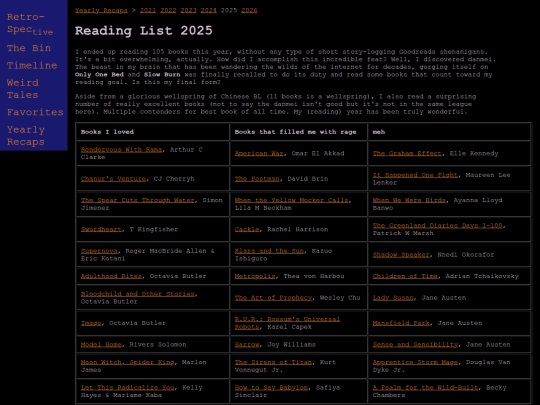This screenshot has height=405, width=540.
Task: Click the 'meh' column header
Action: pos(379,132)
